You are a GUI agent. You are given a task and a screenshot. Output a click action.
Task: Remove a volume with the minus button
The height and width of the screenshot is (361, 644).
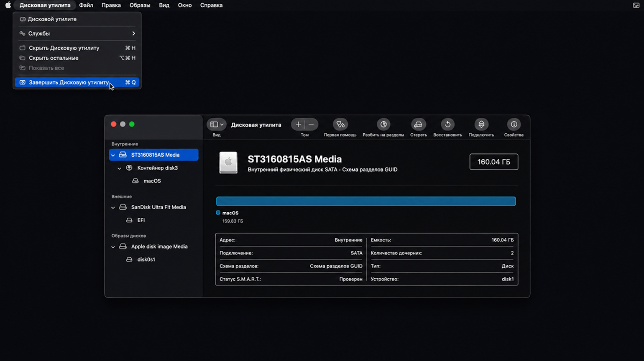tap(311, 125)
